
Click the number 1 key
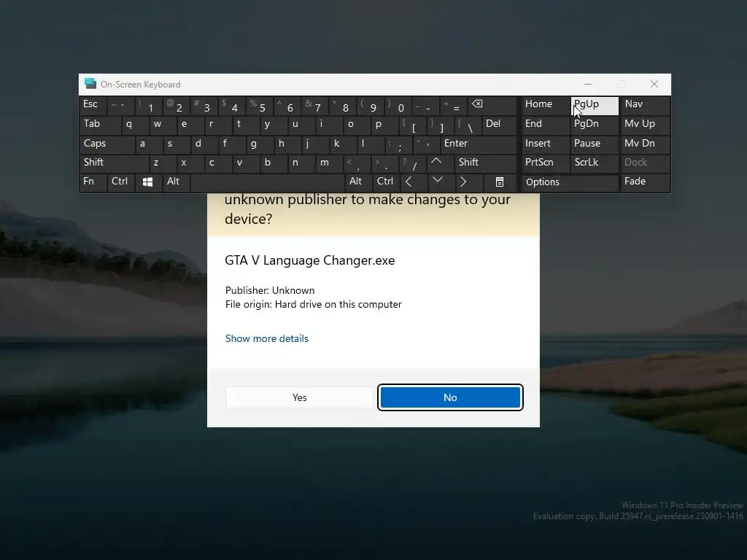point(148,105)
